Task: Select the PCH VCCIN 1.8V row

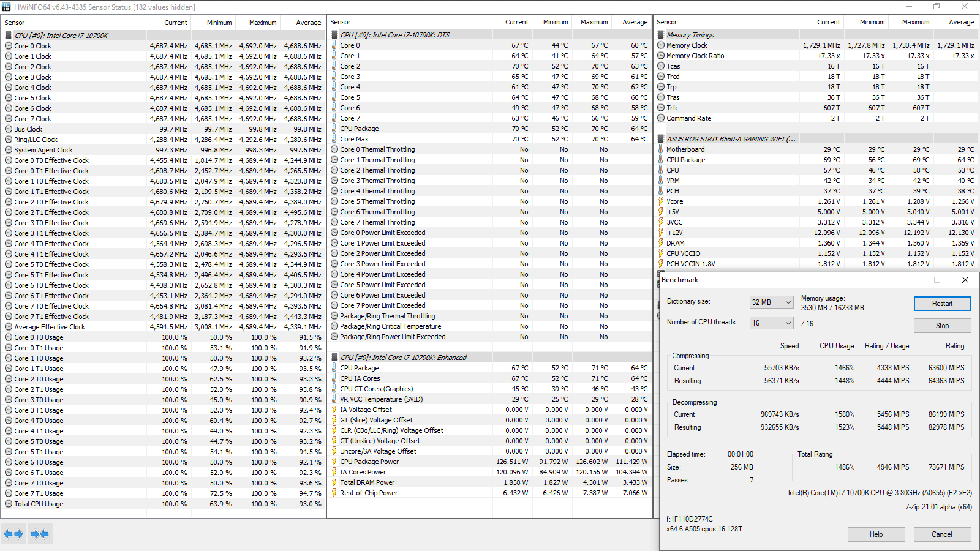Action: (x=816, y=264)
